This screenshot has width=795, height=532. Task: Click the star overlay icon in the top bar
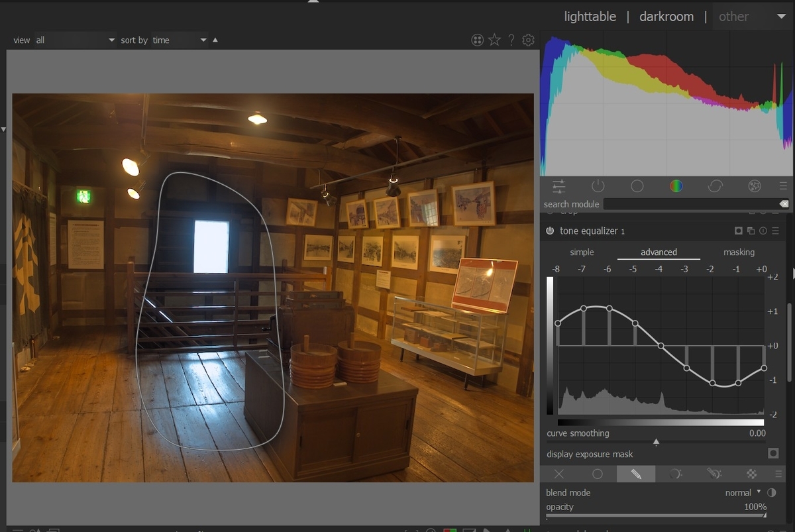coord(494,40)
